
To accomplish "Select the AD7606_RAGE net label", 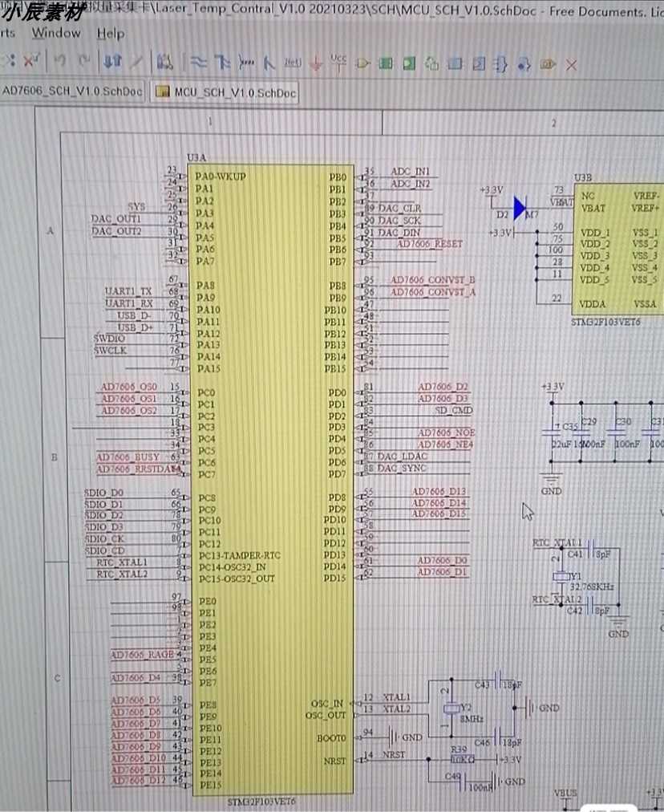I will coord(143,655).
